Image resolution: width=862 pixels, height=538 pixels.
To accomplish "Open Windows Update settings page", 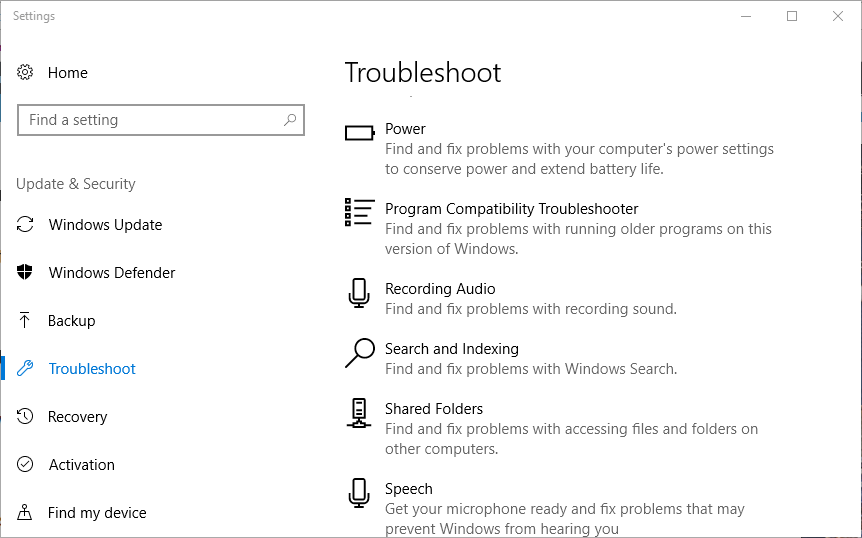I will click(105, 224).
